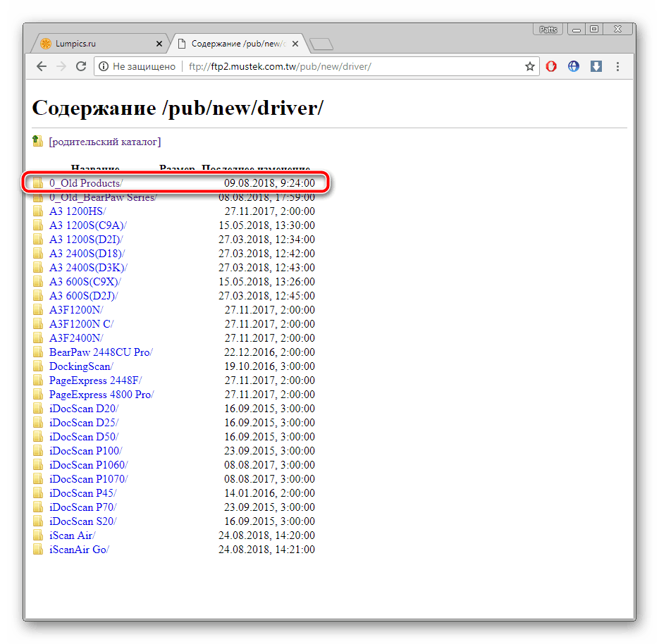Click the browser back arrow button
This screenshot has width=659, height=644.
click(42, 66)
